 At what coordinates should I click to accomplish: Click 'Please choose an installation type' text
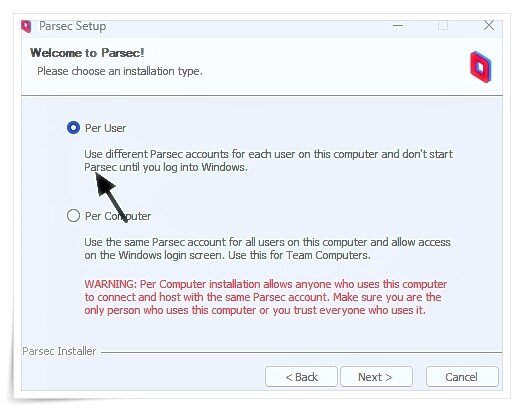click(x=120, y=71)
